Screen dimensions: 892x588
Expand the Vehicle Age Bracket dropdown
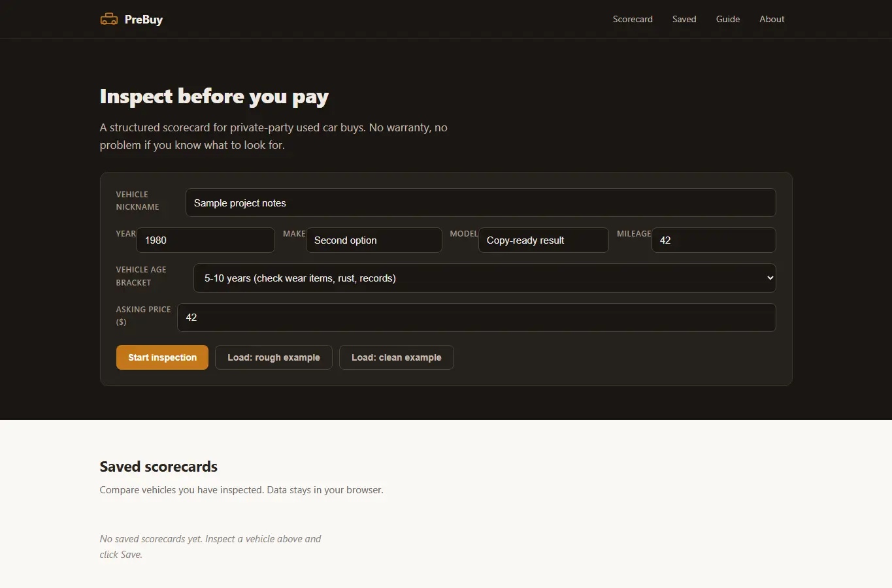pyautogui.click(x=484, y=278)
